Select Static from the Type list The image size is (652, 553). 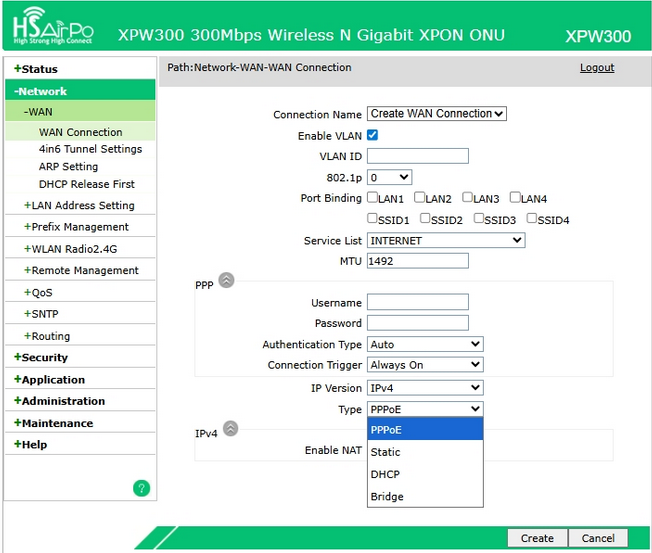pos(425,452)
